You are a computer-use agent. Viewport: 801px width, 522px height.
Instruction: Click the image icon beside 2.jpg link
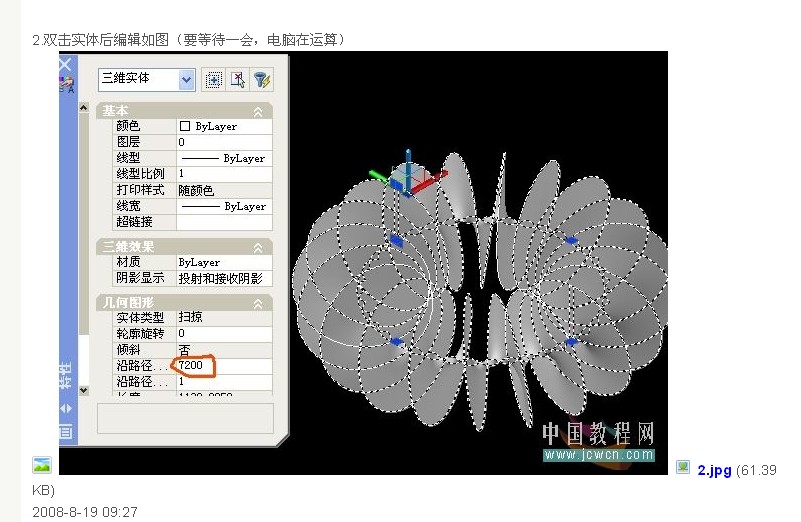[x=683, y=467]
